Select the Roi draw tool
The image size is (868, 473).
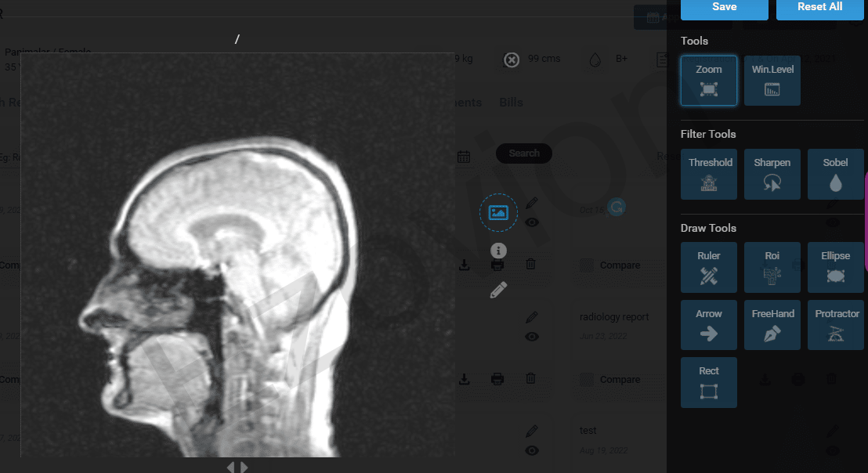point(772,267)
